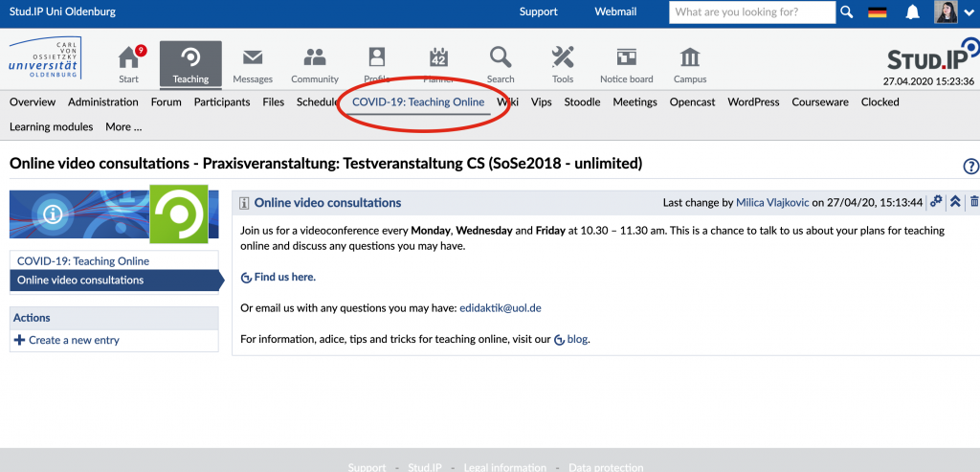Click Stud.IP Uni Oldenburg title
Image resolution: width=980 pixels, height=472 pixels.
(62, 11)
